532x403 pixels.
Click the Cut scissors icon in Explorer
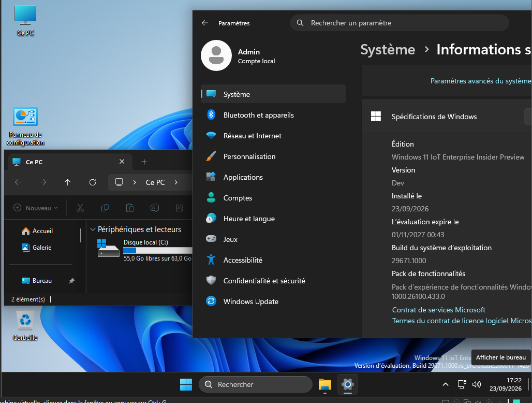(80, 208)
